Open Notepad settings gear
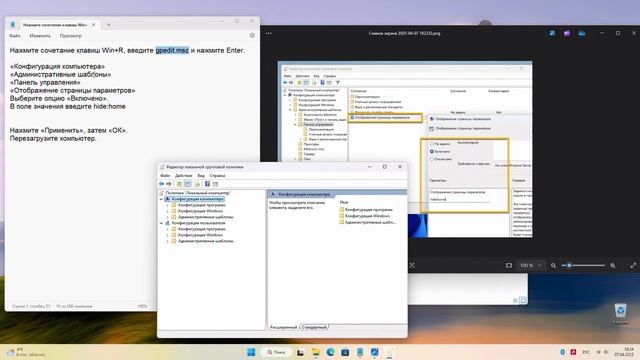The width and height of the screenshot is (640, 360). [252, 36]
